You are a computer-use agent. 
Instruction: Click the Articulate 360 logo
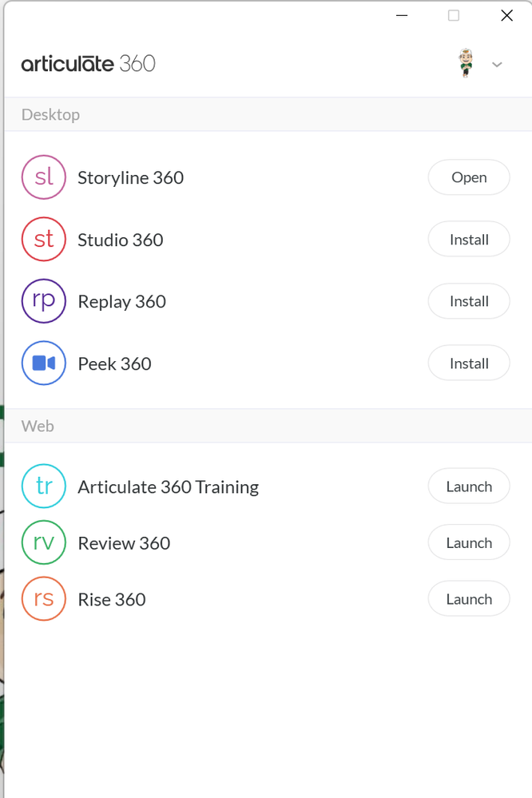[x=89, y=64]
